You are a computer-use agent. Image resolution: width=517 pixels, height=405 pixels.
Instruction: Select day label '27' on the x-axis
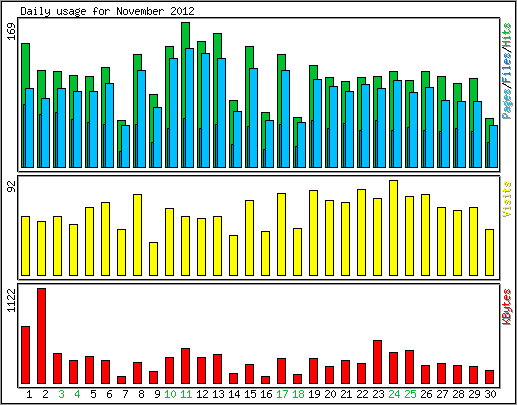pyautogui.click(x=442, y=394)
